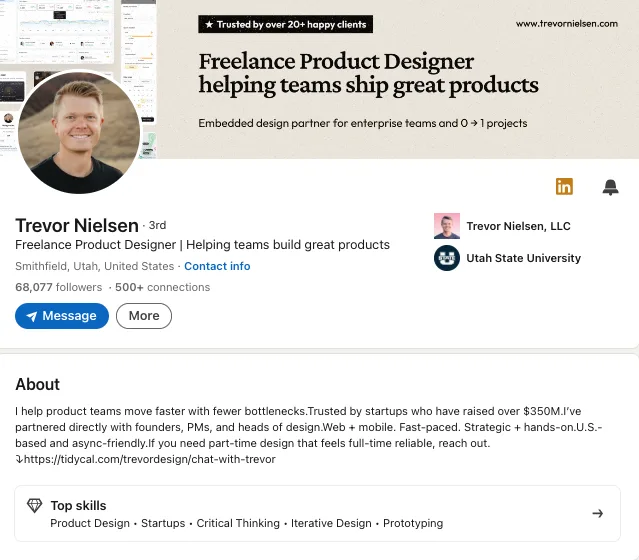
Task: Click the Smithfield, Utah location text
Action: (95, 266)
